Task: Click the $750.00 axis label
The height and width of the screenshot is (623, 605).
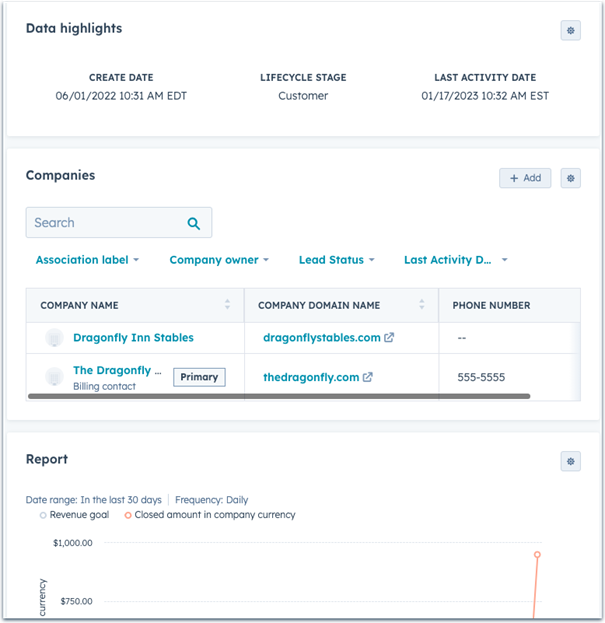Action: [76, 601]
